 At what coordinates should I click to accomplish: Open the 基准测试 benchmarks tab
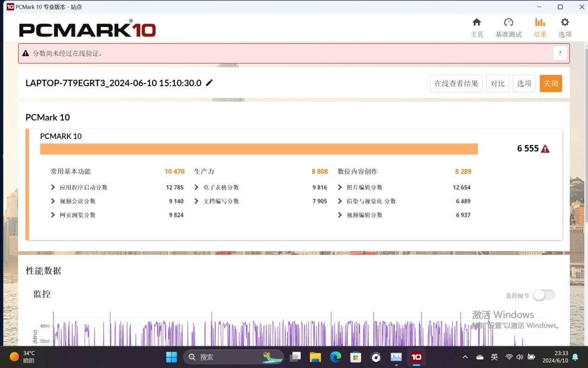coord(509,27)
